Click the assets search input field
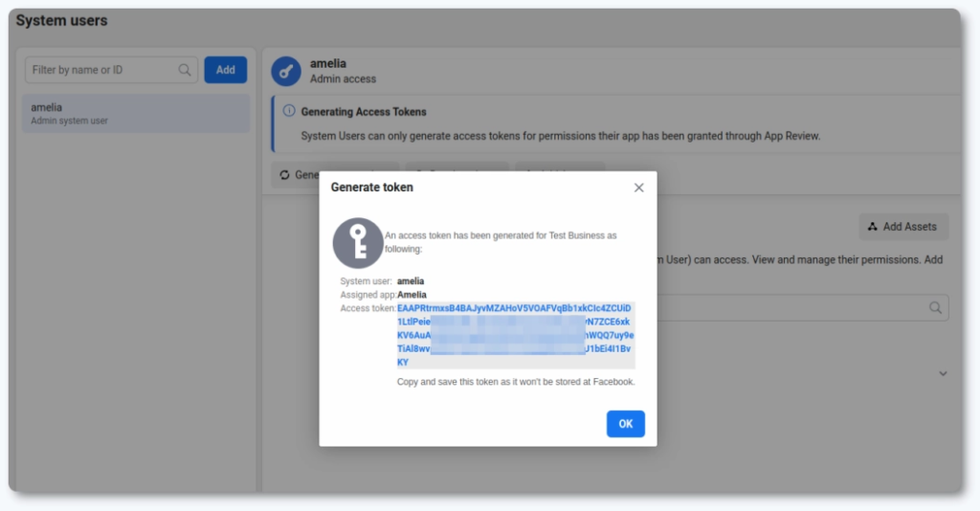This screenshot has height=511, width=980. (x=794, y=307)
